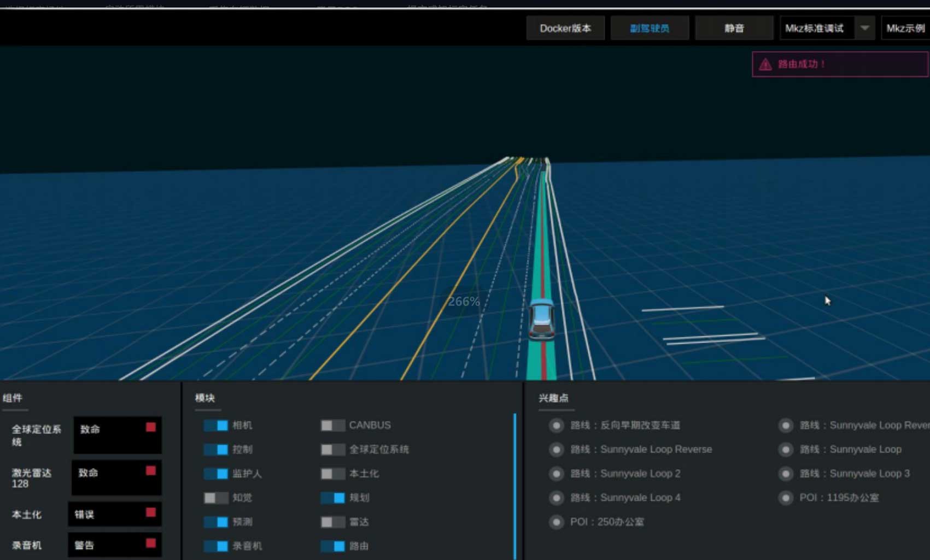Choose route Sunnyvale Loop 3 radio button
This screenshot has width=930, height=560.
786,474
